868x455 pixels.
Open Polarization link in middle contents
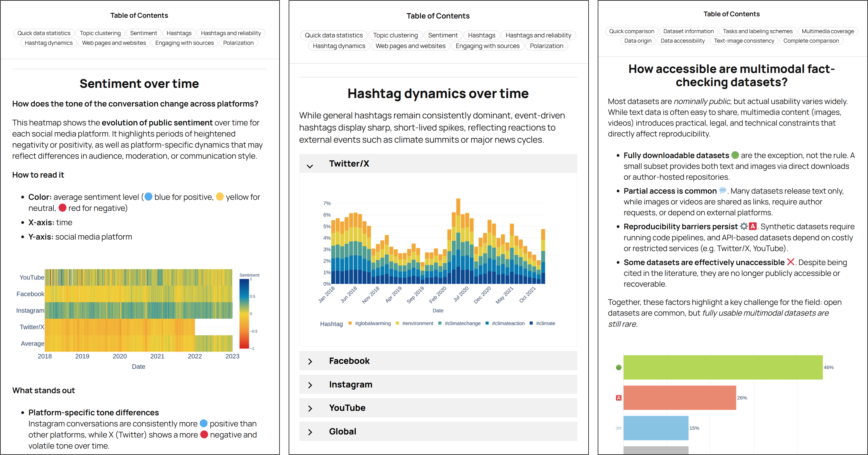point(546,46)
